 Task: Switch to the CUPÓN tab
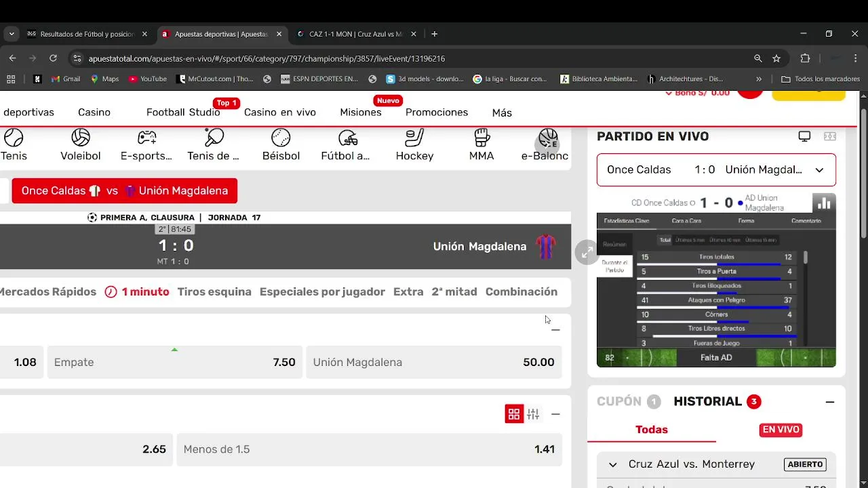(x=629, y=402)
